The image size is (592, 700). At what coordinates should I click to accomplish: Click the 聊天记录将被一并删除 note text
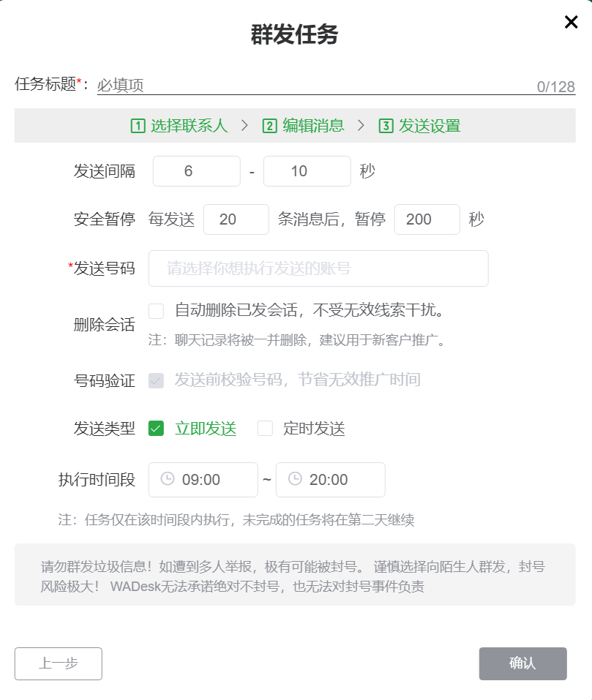pyautogui.click(x=297, y=340)
